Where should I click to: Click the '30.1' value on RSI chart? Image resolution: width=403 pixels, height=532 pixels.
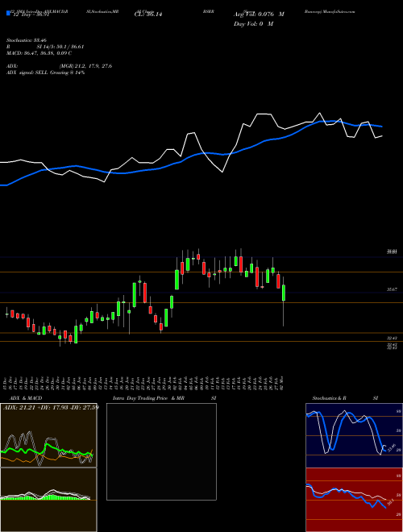[x=390, y=501]
